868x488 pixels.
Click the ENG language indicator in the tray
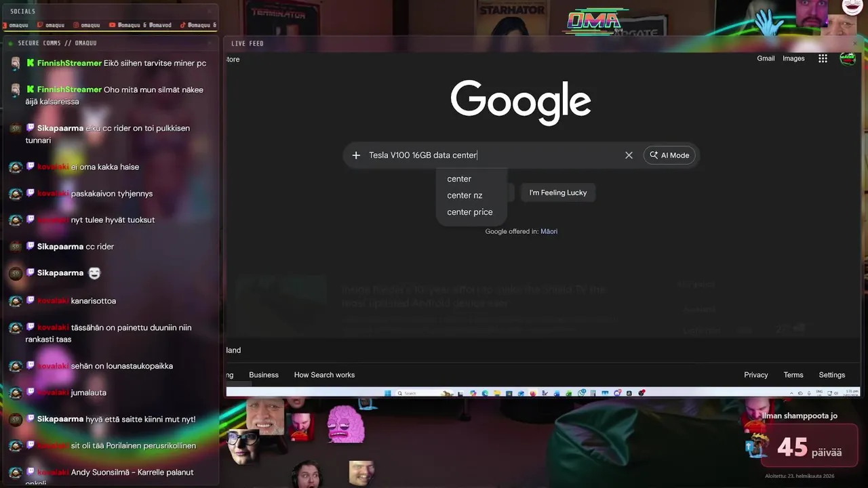pos(818,393)
